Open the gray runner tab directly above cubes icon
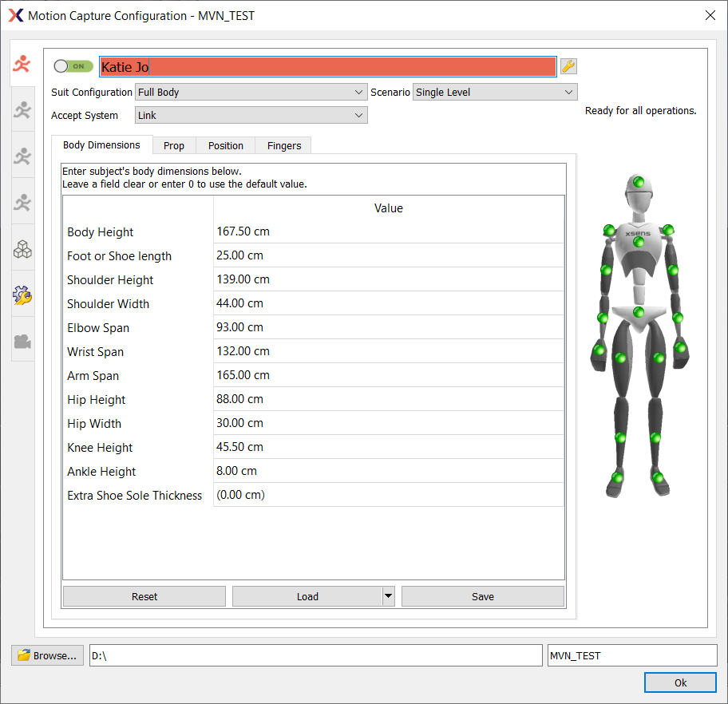 22,203
